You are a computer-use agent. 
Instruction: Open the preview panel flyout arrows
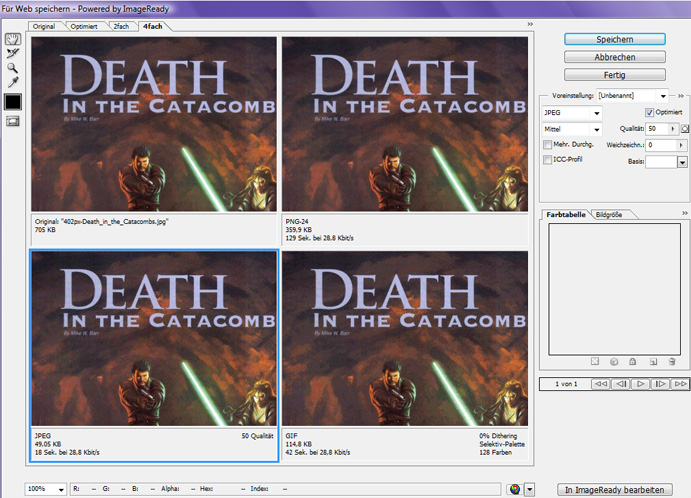(530, 24)
